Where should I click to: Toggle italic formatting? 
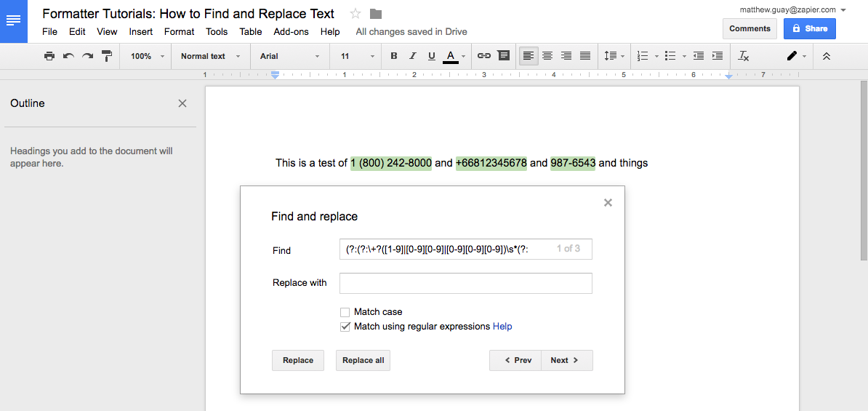pos(413,56)
